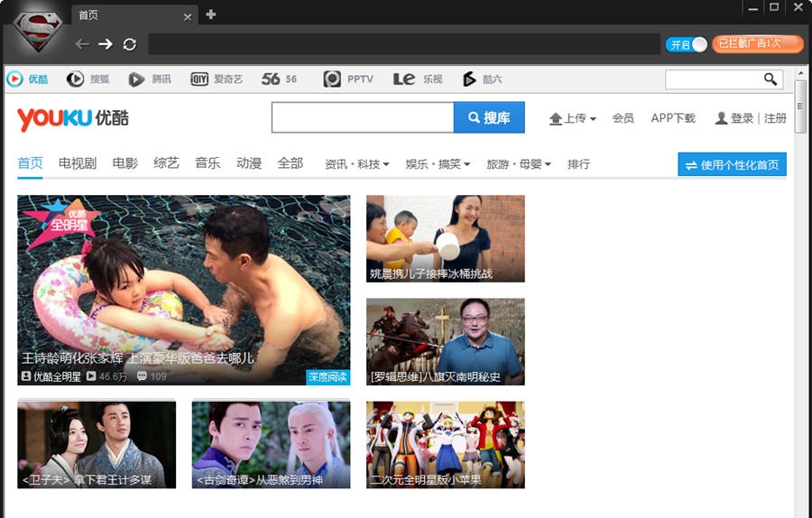Click the 深度阅读 label
The height and width of the screenshot is (518, 812).
pyautogui.click(x=328, y=377)
